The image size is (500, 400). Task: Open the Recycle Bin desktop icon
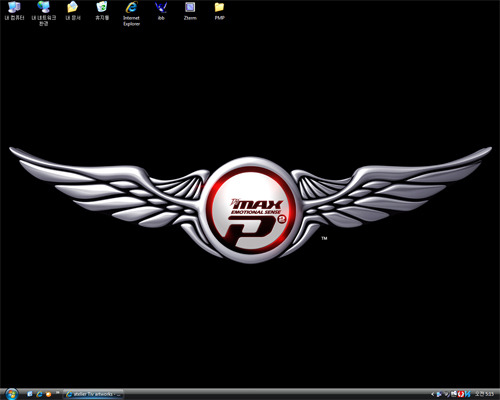tap(102, 11)
